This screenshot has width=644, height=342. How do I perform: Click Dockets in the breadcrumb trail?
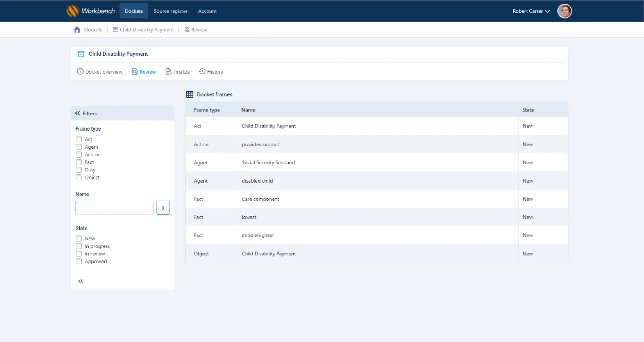click(93, 29)
